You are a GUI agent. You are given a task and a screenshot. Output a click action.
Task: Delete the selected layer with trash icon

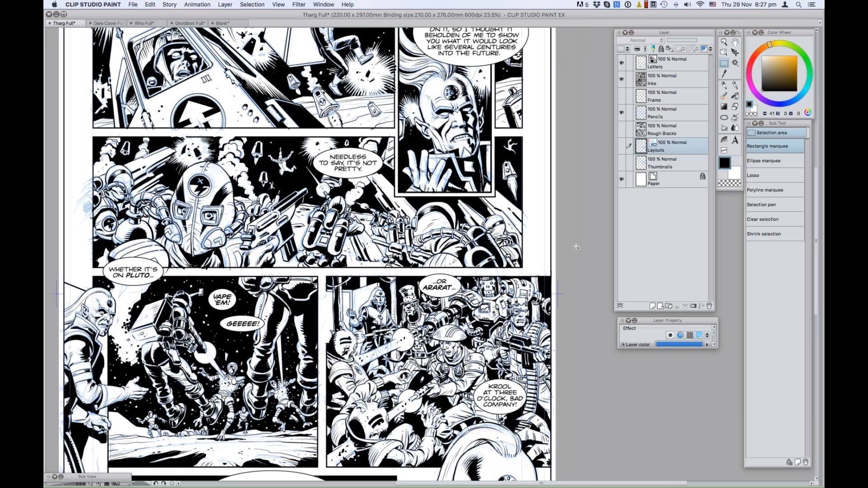(709, 306)
